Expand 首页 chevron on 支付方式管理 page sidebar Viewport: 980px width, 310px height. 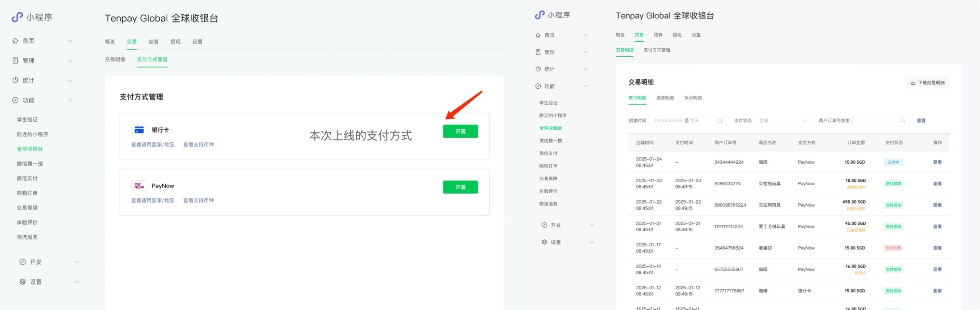70,41
